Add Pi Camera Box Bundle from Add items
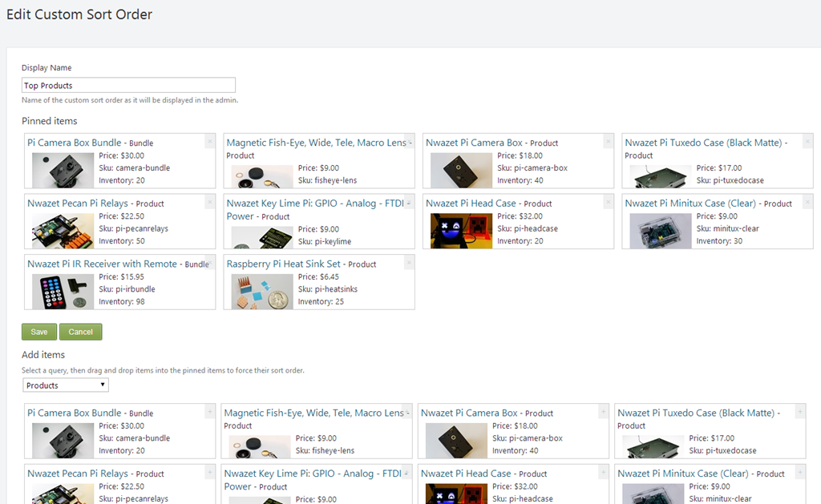 [210, 412]
